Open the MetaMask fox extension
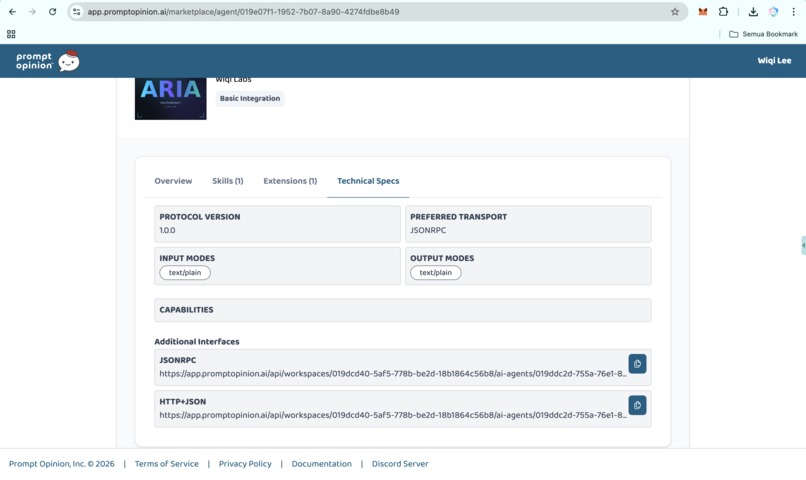The width and height of the screenshot is (806, 480). coord(703,11)
